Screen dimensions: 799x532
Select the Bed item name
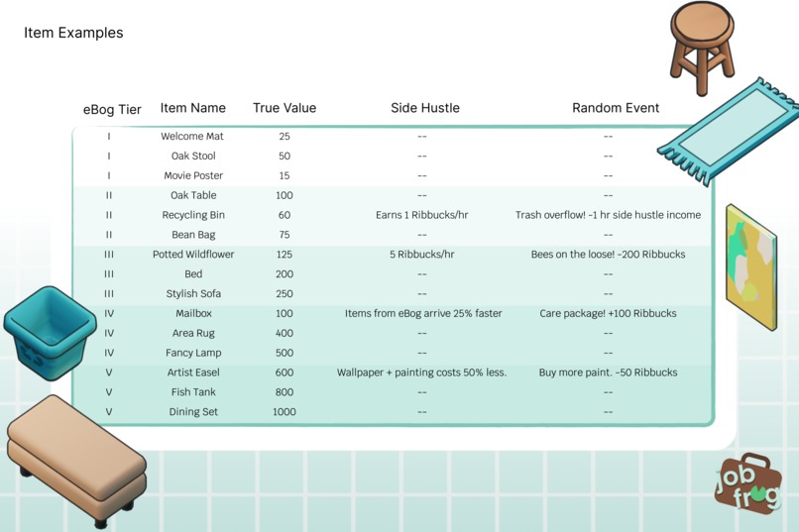tap(193, 273)
